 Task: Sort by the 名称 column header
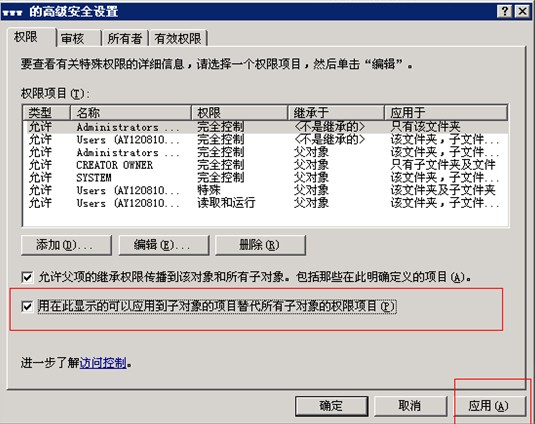tap(131, 113)
